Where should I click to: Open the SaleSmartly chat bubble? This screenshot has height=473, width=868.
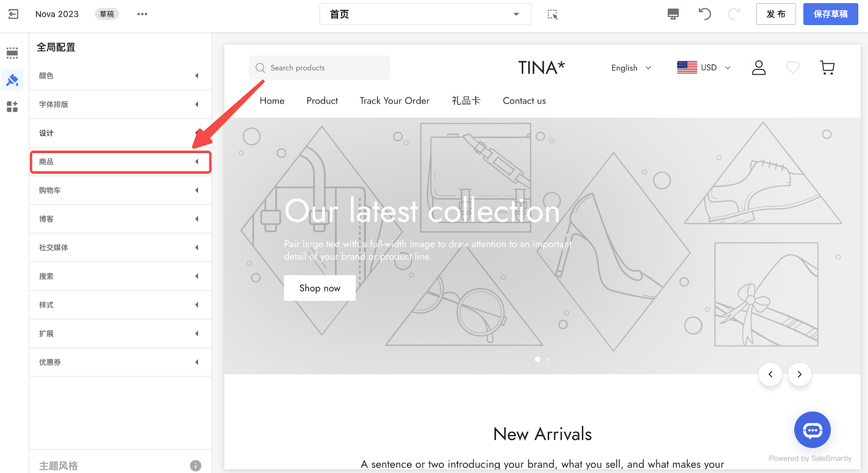[x=812, y=430]
